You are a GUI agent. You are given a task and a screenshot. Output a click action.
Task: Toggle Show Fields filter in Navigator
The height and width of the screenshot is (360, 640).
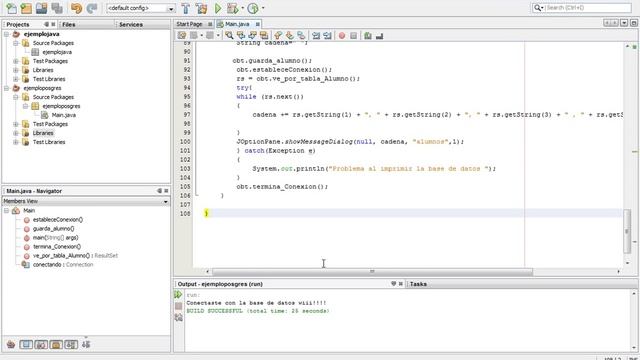(x=26, y=344)
